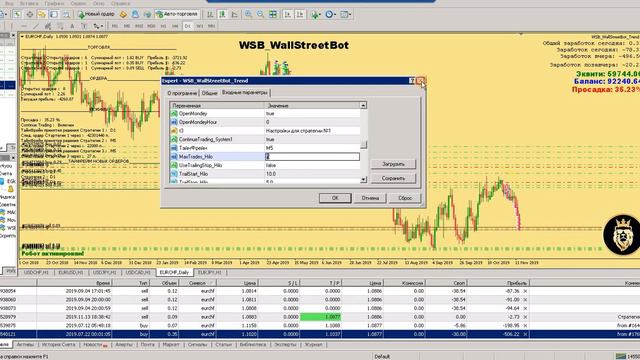Open the Общие tab in Expert dialog

(209, 93)
